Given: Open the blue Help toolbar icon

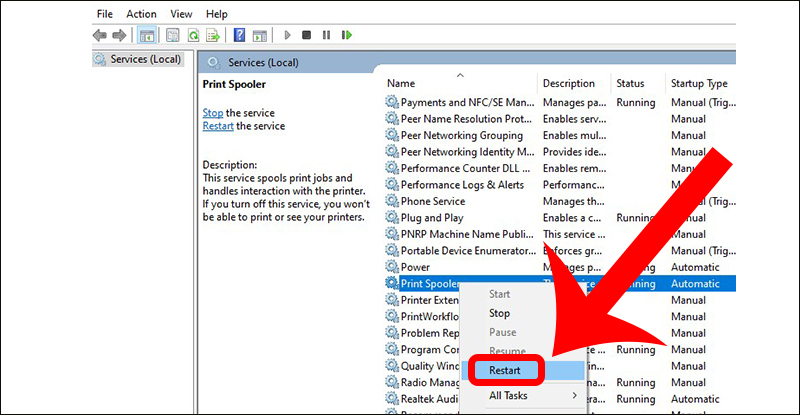Looking at the screenshot, I should coord(239,35).
